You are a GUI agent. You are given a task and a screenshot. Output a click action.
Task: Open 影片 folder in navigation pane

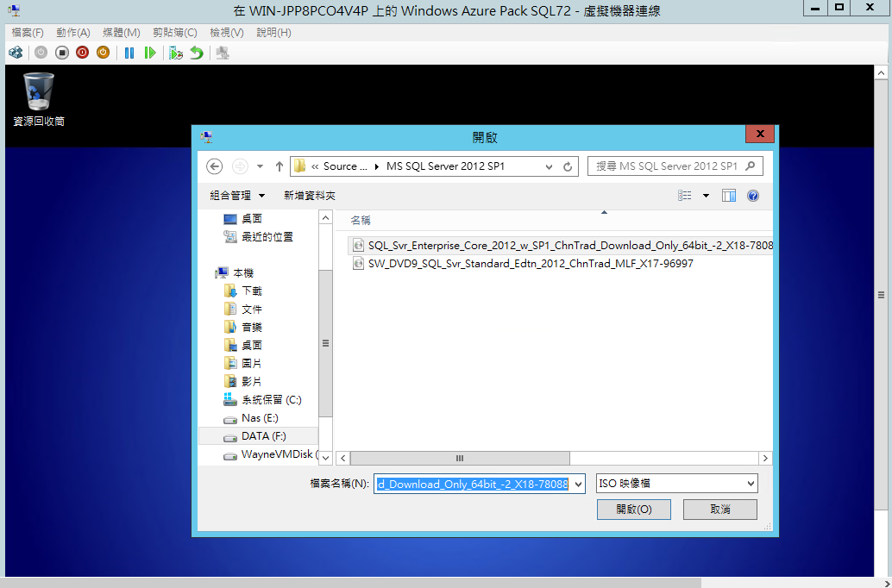243,382
